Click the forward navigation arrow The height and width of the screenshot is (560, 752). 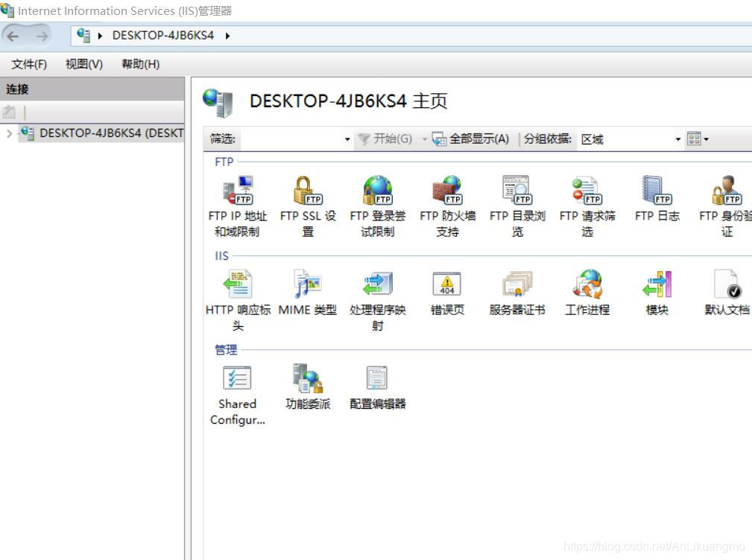(x=42, y=36)
